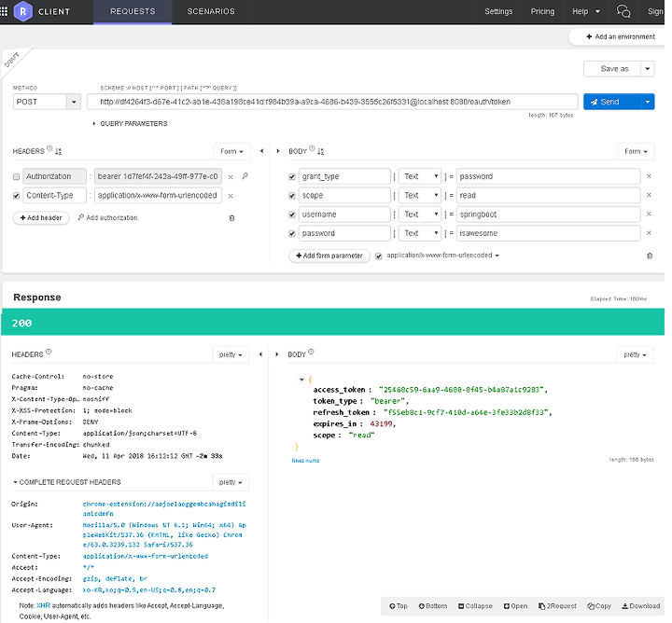The image size is (672, 623).
Task: Toggle application/x-www-form-urlencoded body checkbox
Action: (x=378, y=256)
